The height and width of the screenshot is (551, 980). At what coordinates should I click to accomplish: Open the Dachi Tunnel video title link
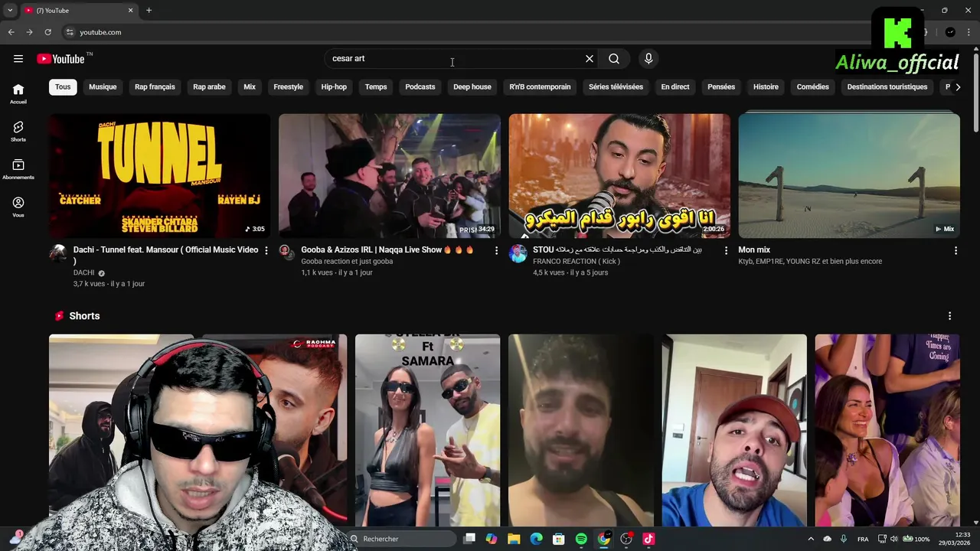(165, 255)
